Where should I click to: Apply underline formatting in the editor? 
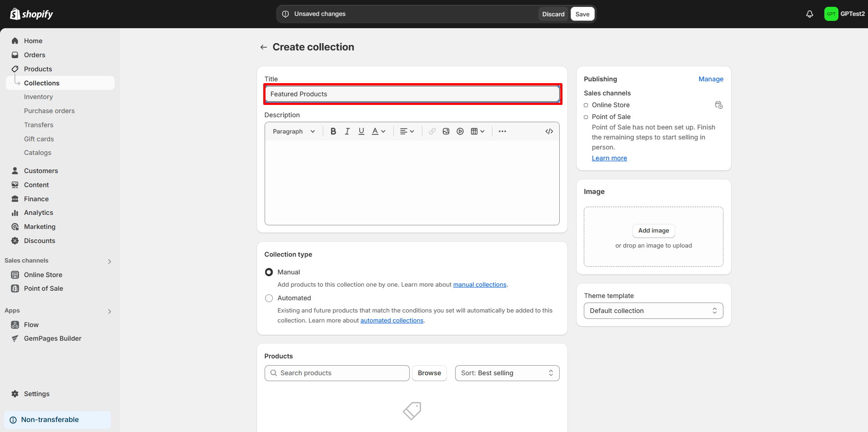(x=361, y=131)
